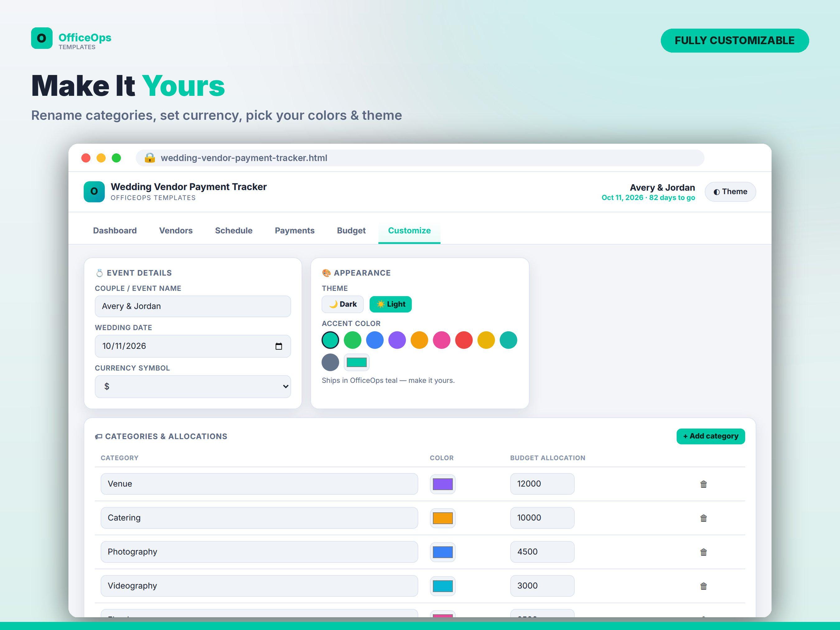The height and width of the screenshot is (630, 840).
Task: Click the Add category button
Action: click(711, 436)
